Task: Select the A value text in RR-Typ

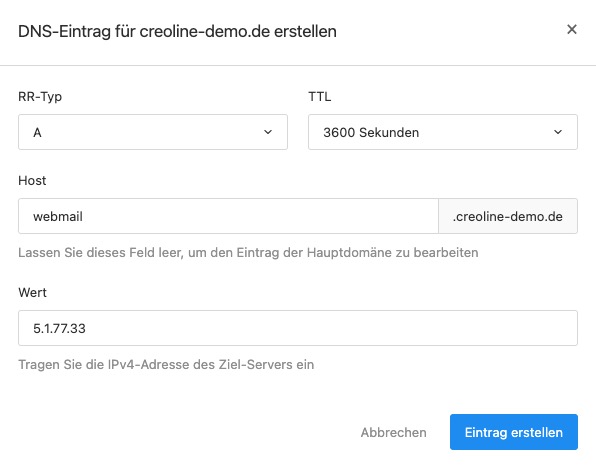Action: (x=37, y=132)
